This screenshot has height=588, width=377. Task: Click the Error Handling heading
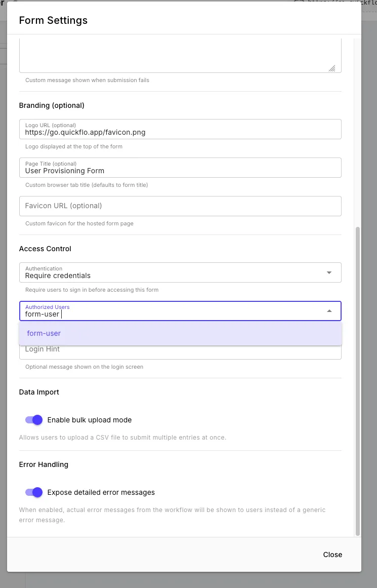44,464
